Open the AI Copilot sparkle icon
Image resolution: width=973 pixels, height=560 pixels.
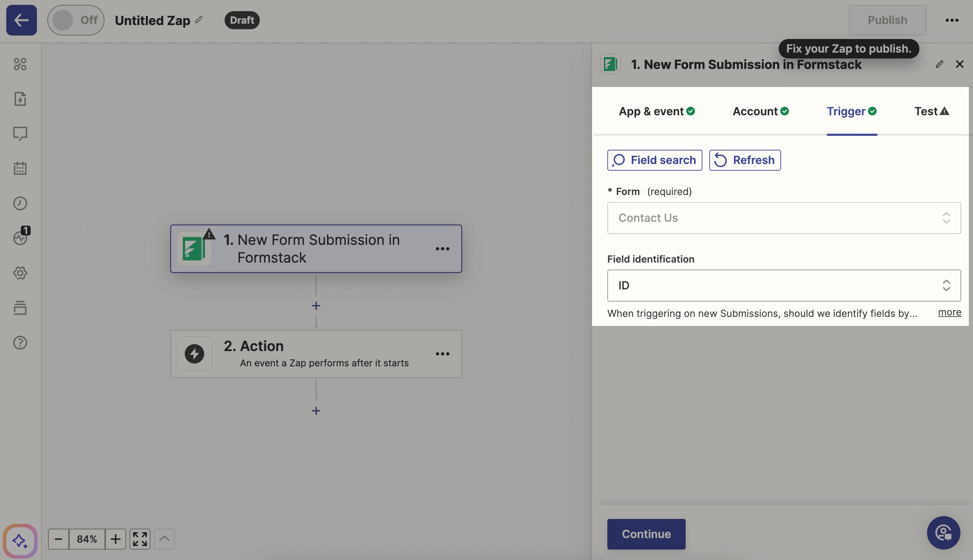[x=21, y=541]
